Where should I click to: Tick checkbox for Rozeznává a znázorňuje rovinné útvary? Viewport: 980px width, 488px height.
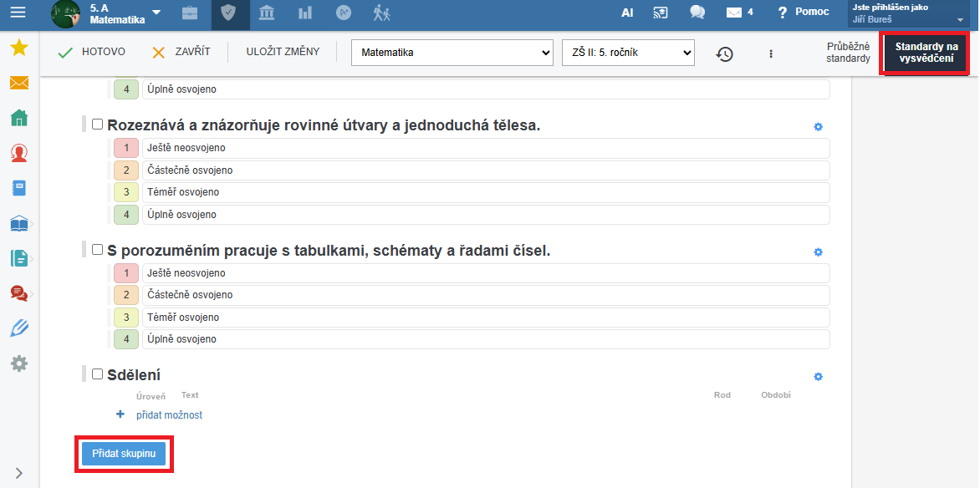[97, 125]
